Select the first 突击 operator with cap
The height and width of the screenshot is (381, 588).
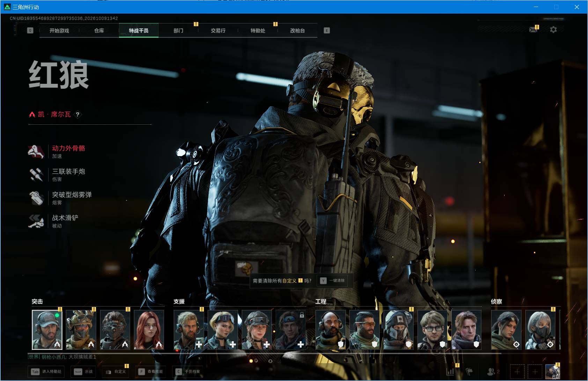[x=47, y=330]
